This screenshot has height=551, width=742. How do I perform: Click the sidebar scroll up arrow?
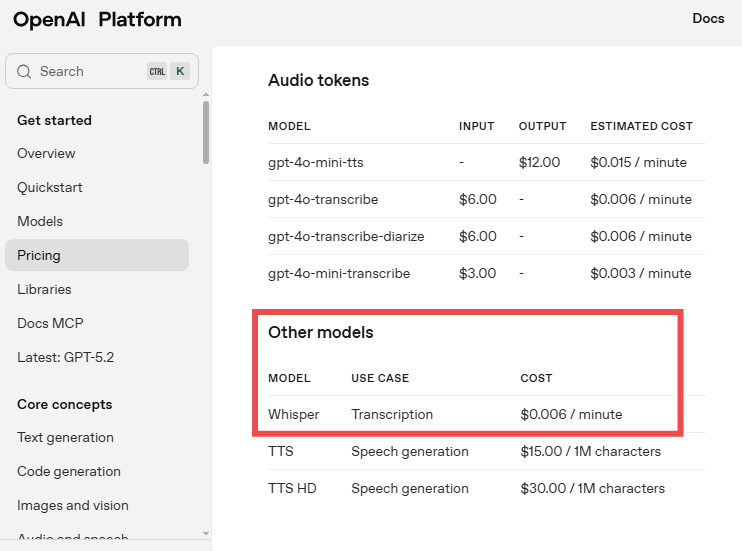206,95
